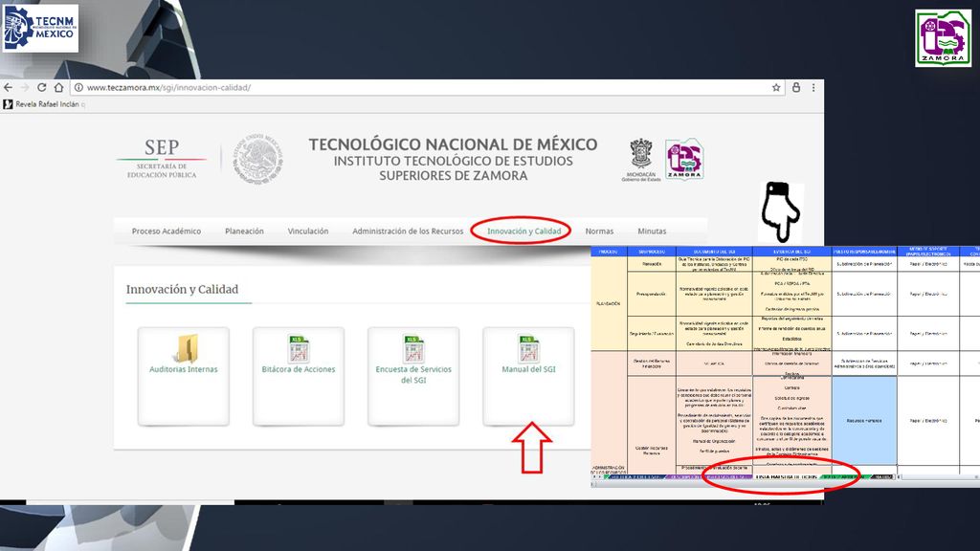
Task: Open the Proceso Académico menu
Action: tap(167, 231)
